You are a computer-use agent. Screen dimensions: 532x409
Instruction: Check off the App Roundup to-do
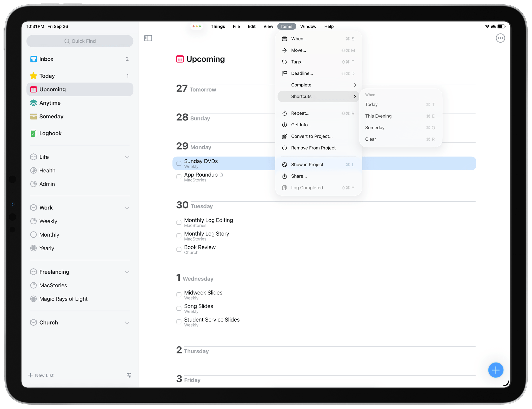pos(179,177)
